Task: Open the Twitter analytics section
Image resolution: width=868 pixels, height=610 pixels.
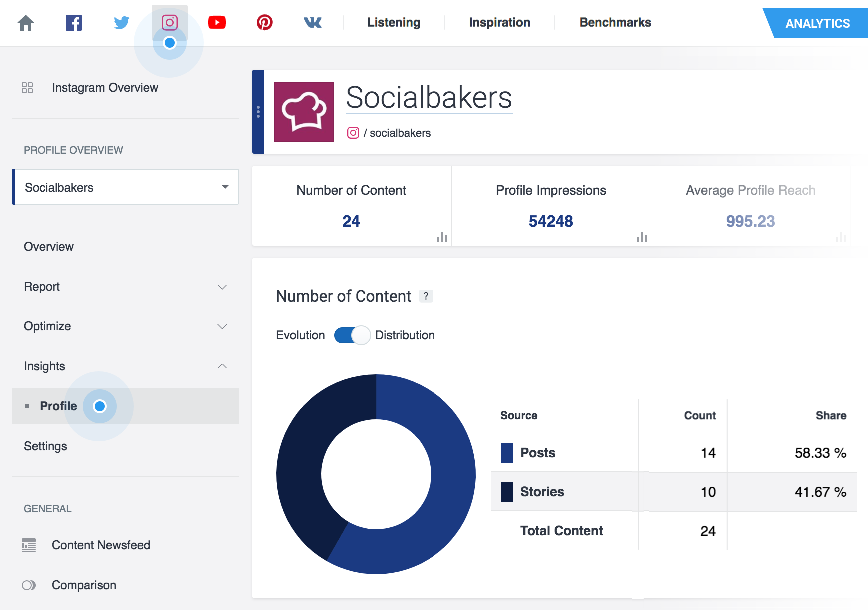Action: point(121,22)
